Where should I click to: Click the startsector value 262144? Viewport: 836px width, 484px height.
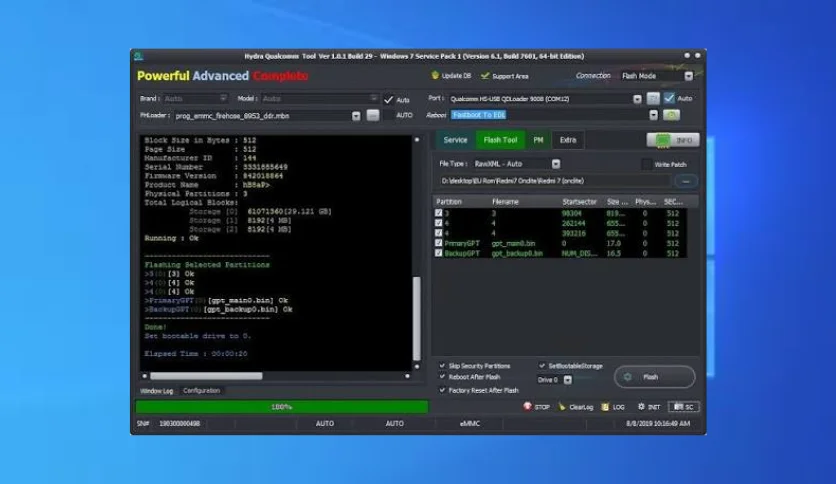pos(573,223)
